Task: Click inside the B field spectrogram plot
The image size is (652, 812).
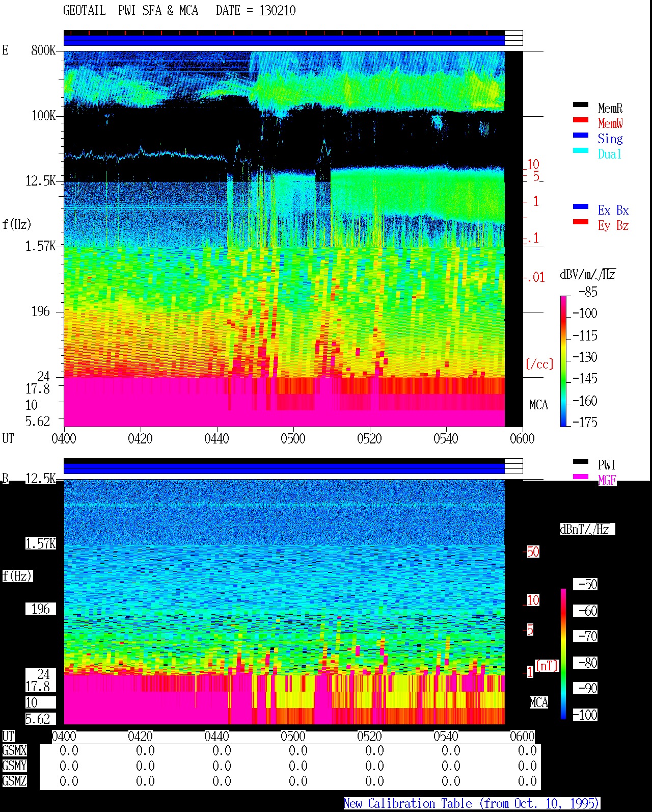Action: (284, 602)
